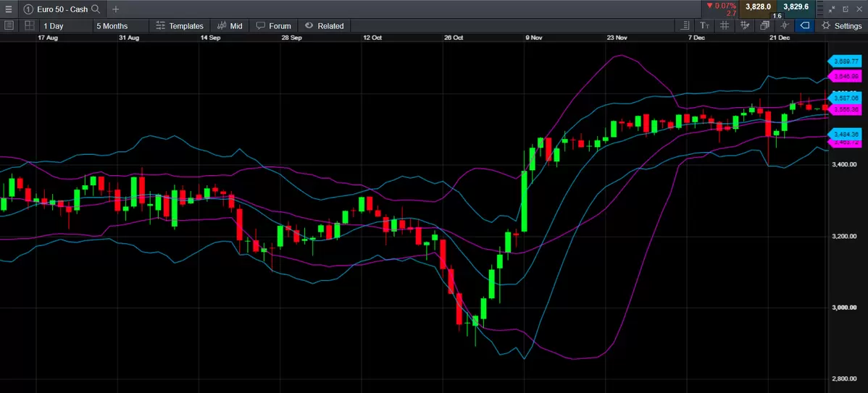Open the Forum button
The image size is (868, 393).
273,26
